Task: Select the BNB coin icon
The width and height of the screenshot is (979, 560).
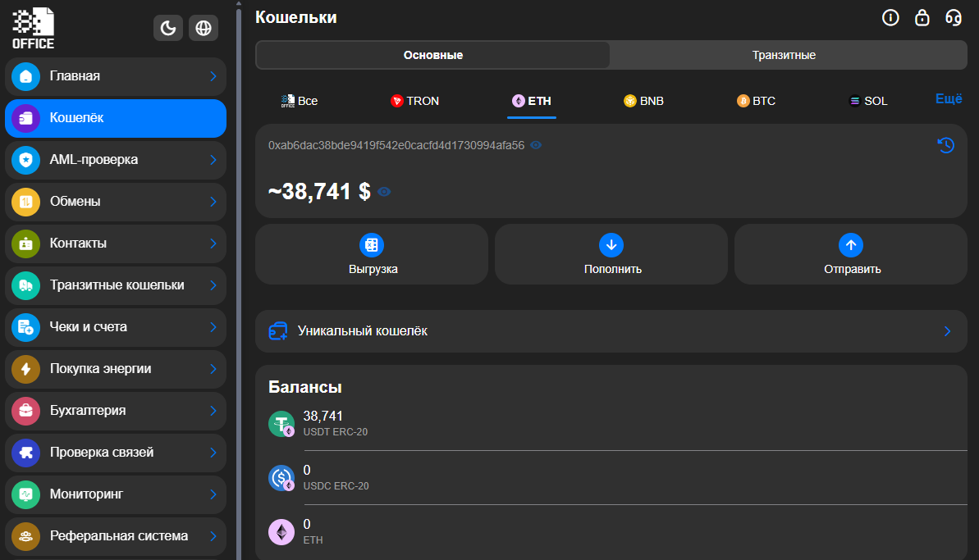Action: point(629,100)
